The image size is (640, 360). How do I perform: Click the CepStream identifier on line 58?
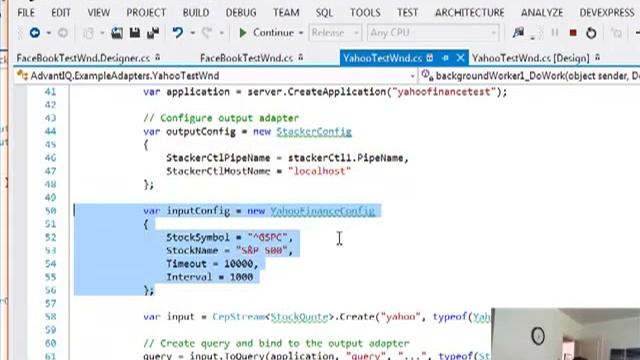238,317
